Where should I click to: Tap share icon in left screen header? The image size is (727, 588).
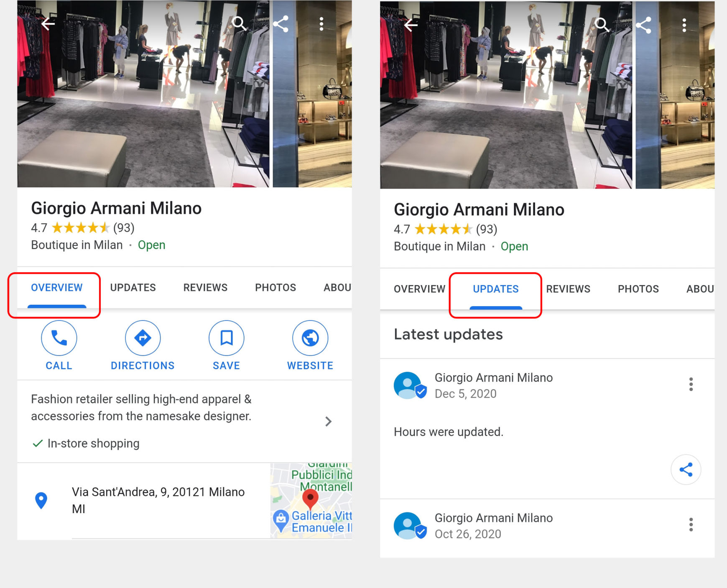tap(281, 24)
